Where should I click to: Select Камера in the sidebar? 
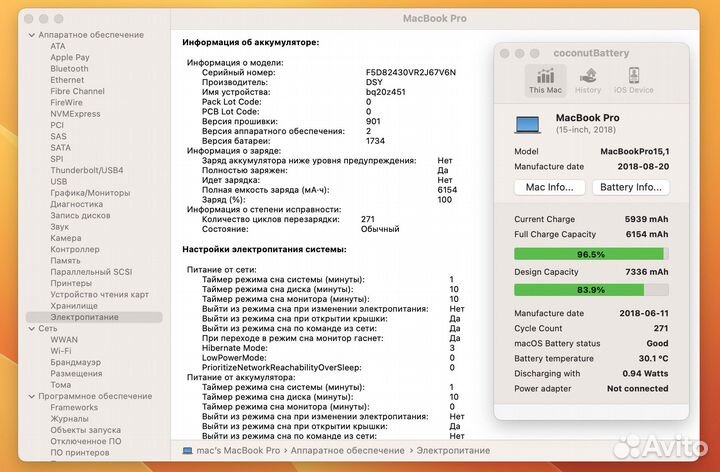click(66, 238)
